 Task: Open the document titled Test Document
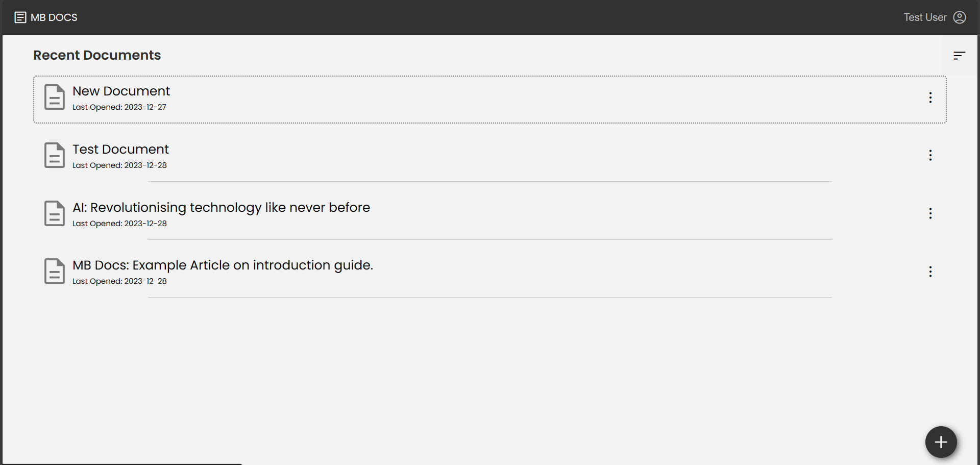point(120,149)
